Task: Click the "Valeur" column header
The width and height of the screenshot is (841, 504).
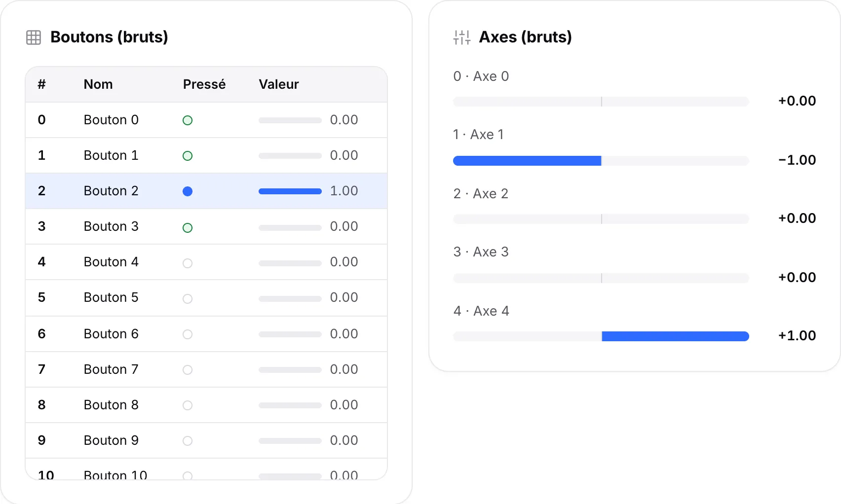Action: (x=279, y=84)
